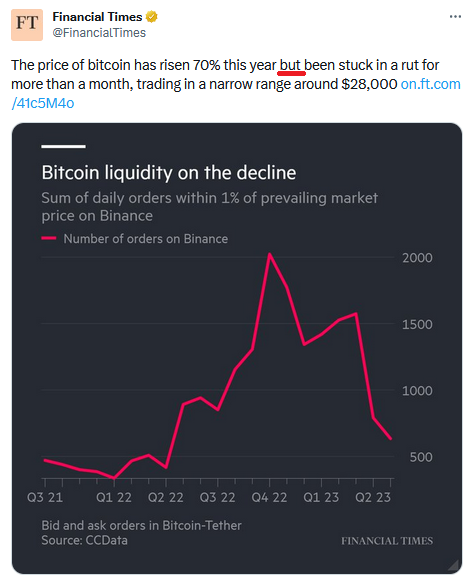Click the @FinancialTimes handle
Viewport: 476px width, 582px height.
click(99, 33)
